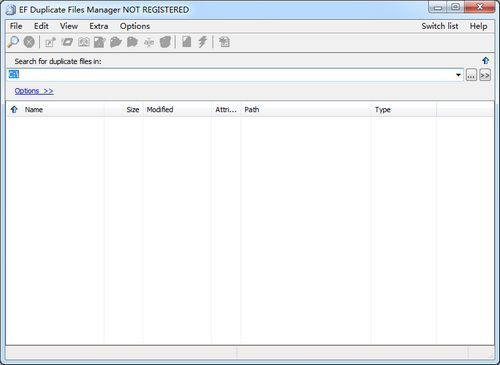The width and height of the screenshot is (500, 365).
Task: Click the stacked-box toolbar icon before the second separator
Action: pyautogui.click(x=165, y=42)
